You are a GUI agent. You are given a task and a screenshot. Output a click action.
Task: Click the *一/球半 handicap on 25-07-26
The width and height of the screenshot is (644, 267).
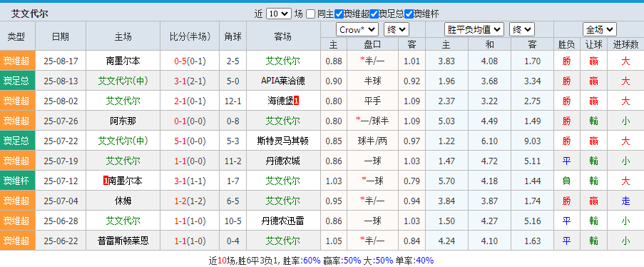372,121
